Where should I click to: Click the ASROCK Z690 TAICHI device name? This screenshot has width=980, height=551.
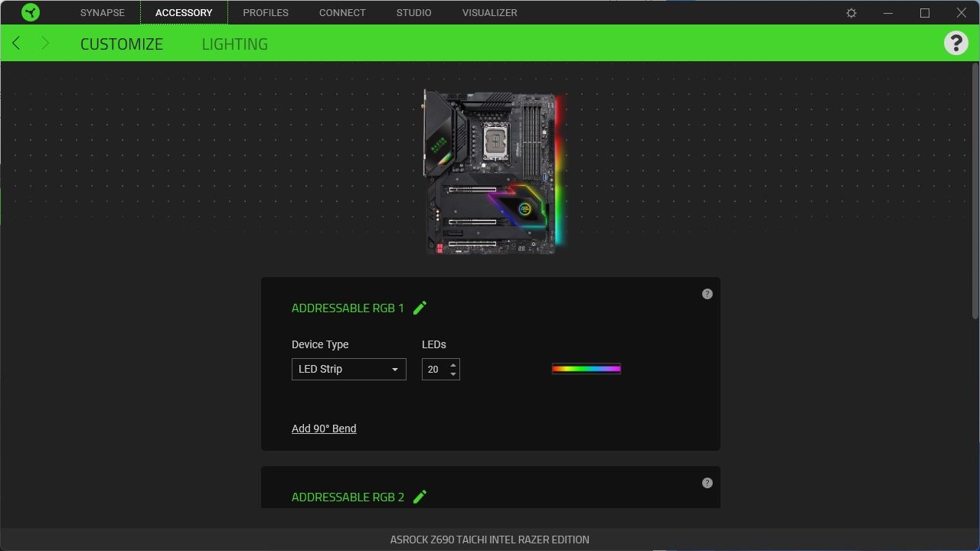tap(490, 540)
